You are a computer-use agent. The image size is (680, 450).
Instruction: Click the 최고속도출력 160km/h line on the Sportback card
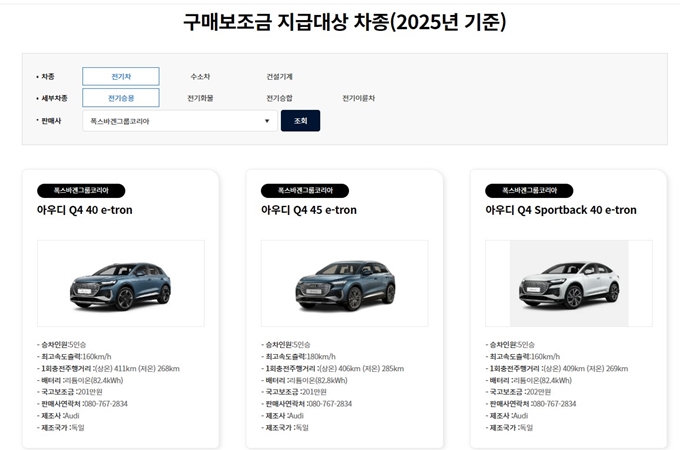tap(523, 356)
